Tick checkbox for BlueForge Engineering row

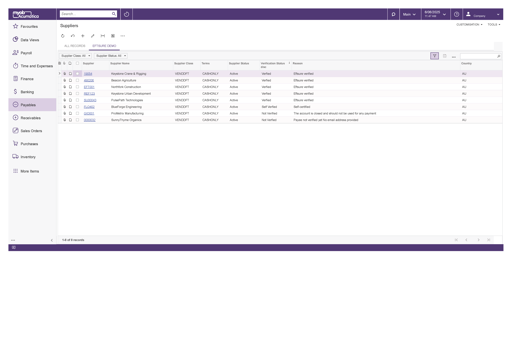(77, 107)
